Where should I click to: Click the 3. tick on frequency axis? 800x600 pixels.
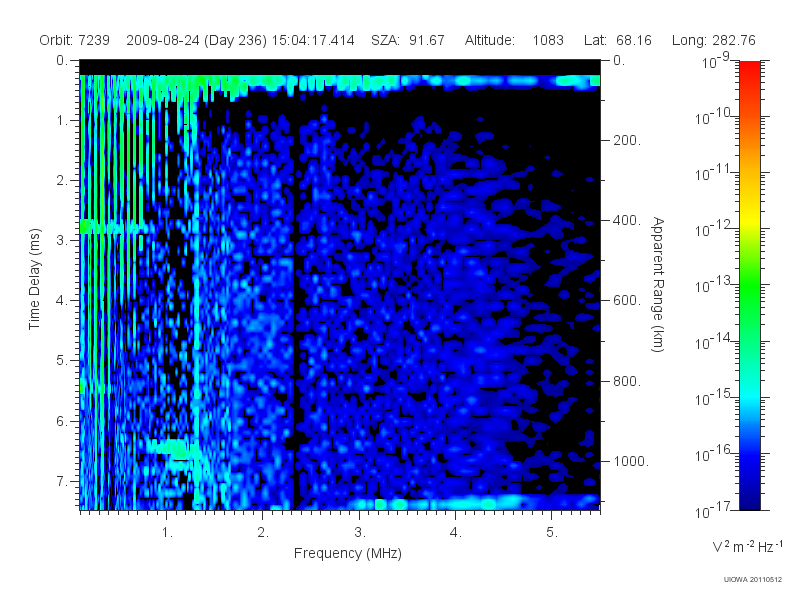[360, 533]
